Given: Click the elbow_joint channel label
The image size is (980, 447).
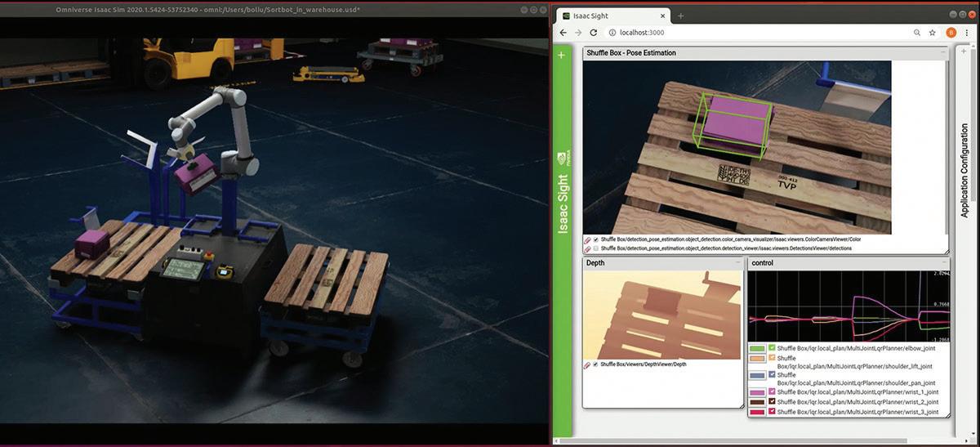Looking at the screenshot, I should click(x=857, y=348).
